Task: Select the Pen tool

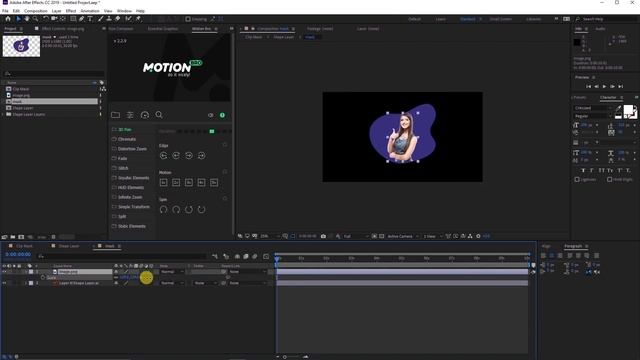Action: (82, 19)
